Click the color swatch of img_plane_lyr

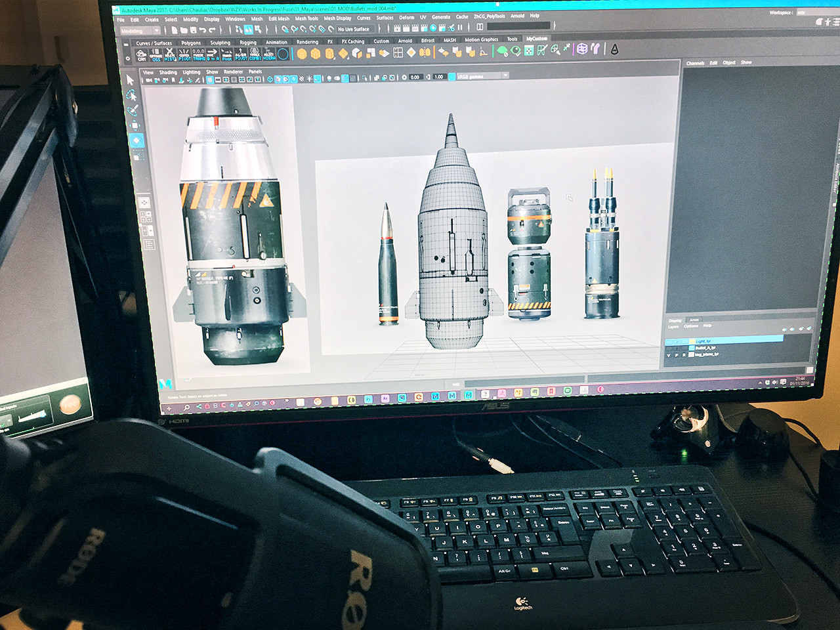click(691, 354)
